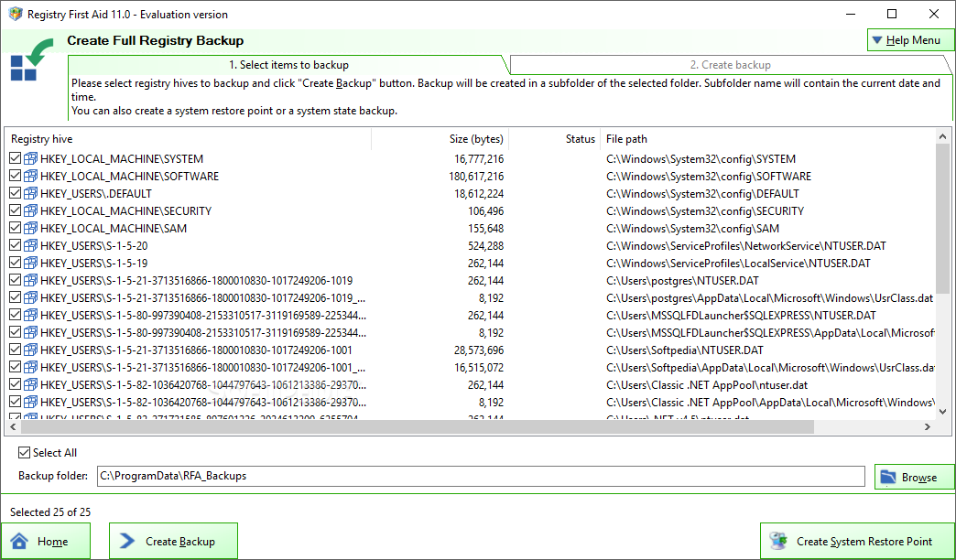Uncheck HKEY_LOCAL_MACHINE\SYSTEM hive checkbox
956x560 pixels.
16,158
